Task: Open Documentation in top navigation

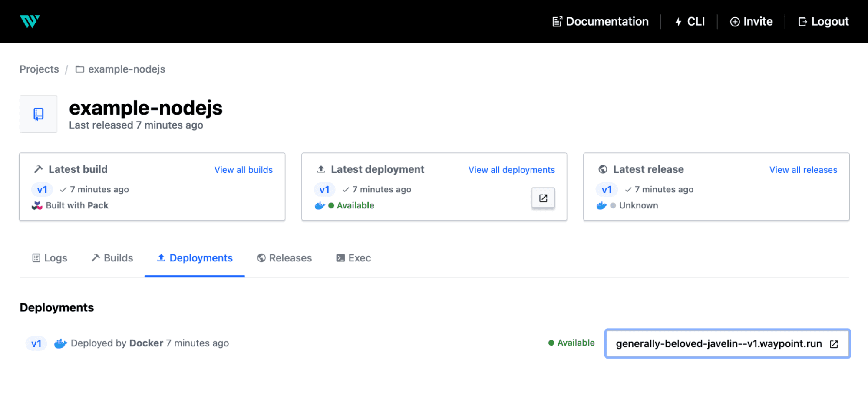Action: click(x=600, y=22)
